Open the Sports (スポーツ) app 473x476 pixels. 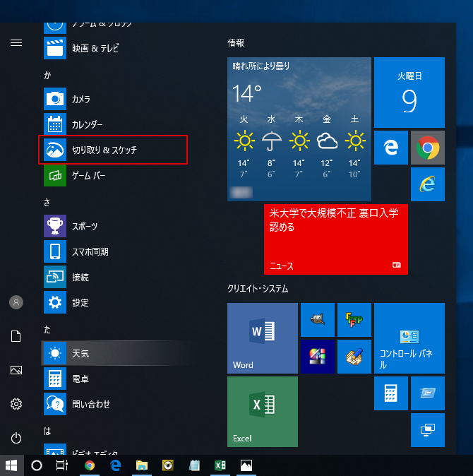115,226
